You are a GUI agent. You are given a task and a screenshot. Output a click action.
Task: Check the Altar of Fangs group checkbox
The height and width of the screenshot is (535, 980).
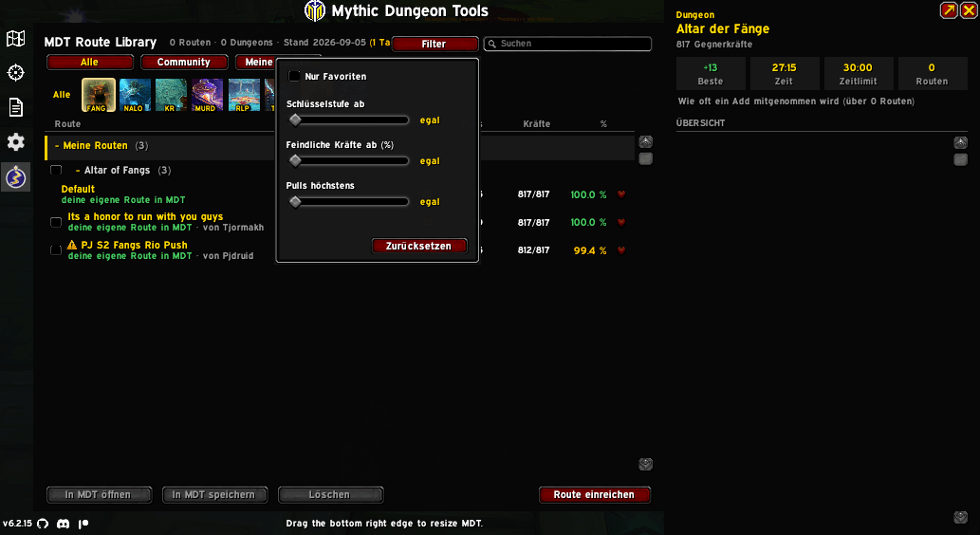56,170
